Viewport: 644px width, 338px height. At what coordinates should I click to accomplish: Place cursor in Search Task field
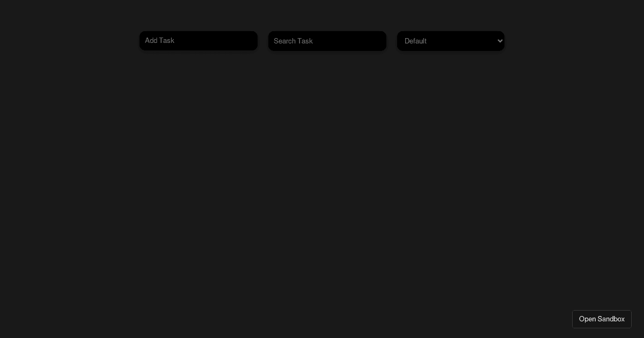click(327, 41)
